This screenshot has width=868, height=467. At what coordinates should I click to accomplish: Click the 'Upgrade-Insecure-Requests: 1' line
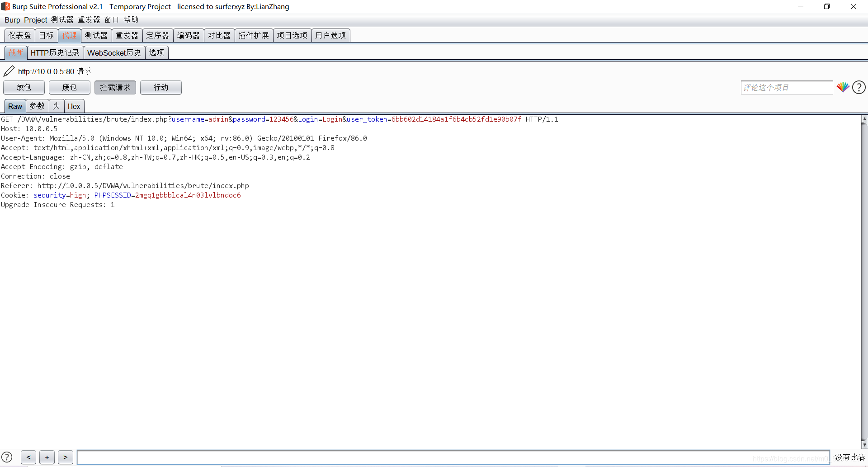57,205
